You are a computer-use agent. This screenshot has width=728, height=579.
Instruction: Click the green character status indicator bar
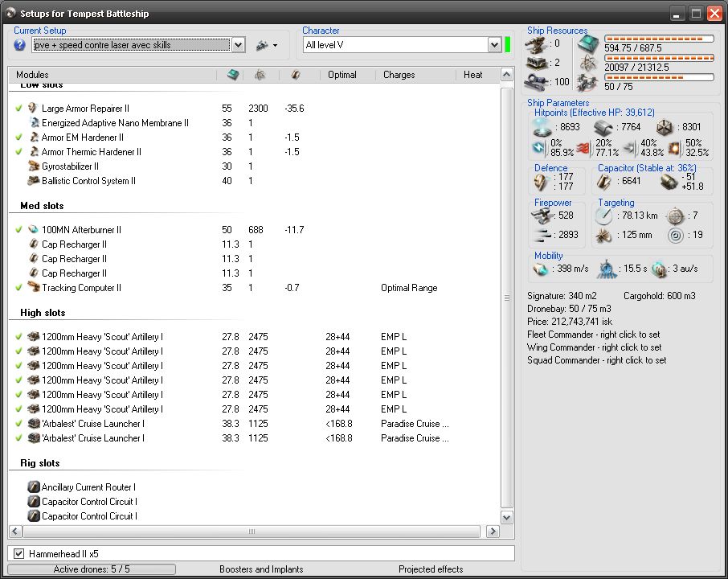click(508, 45)
